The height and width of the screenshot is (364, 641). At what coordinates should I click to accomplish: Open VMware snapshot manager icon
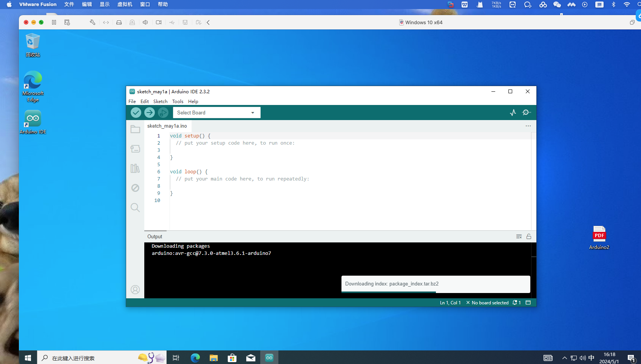pos(67,22)
